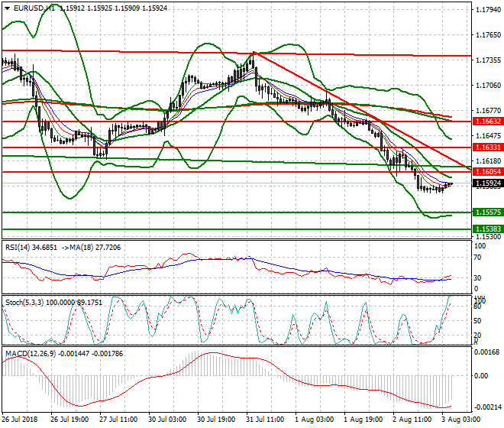
Task: Click the 0.00168 MACD scale value
Action: (487, 352)
